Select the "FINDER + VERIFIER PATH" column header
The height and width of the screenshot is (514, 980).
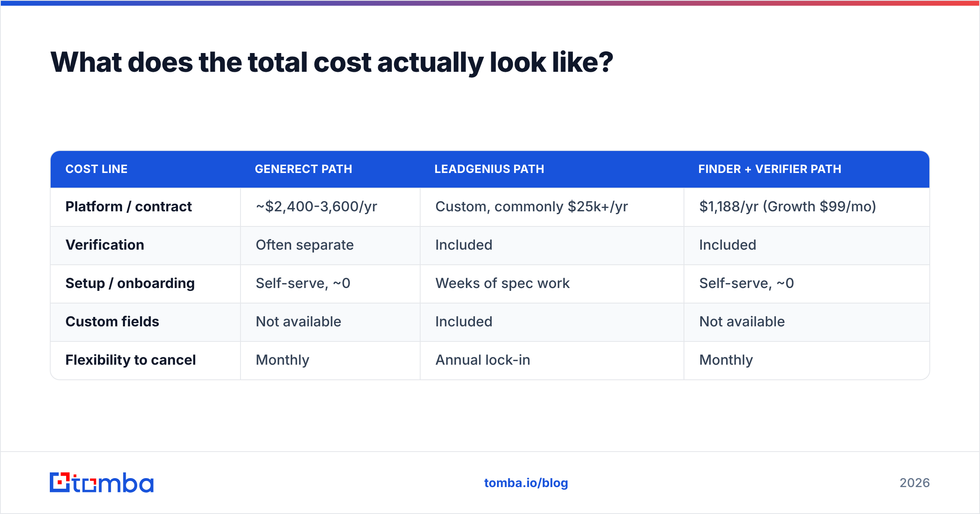tap(770, 169)
